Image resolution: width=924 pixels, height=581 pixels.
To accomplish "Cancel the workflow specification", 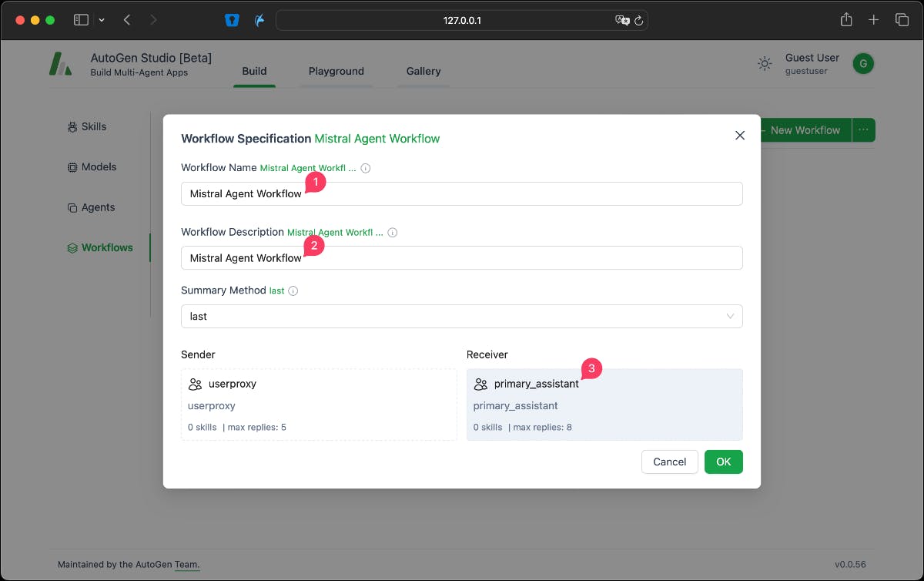I will coord(669,462).
